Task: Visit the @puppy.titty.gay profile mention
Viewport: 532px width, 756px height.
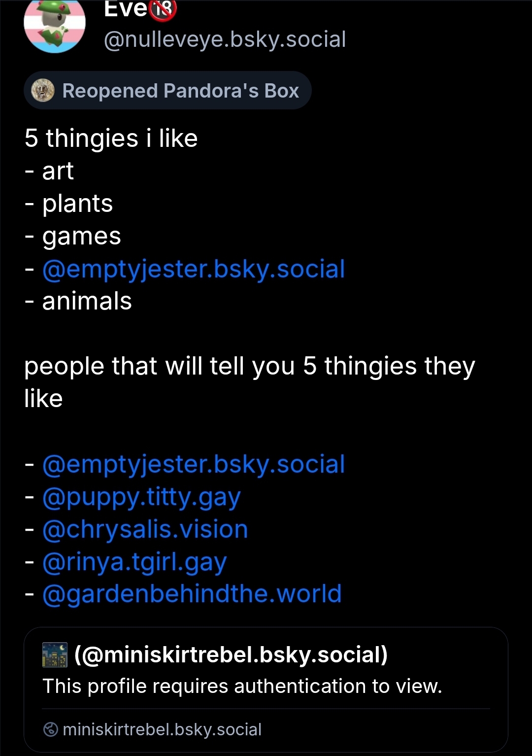Action: (x=141, y=497)
